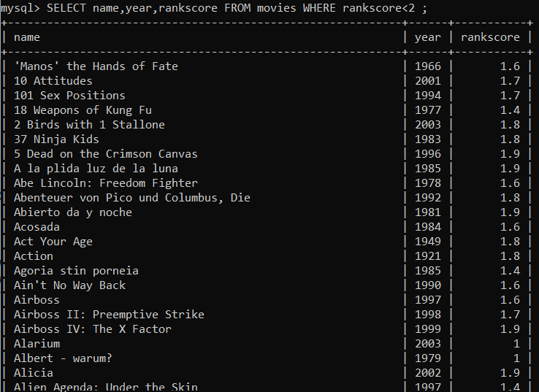This screenshot has width=539, height=392.
Task: Click year 1979 in Albert - warum? row
Action: 428,358
